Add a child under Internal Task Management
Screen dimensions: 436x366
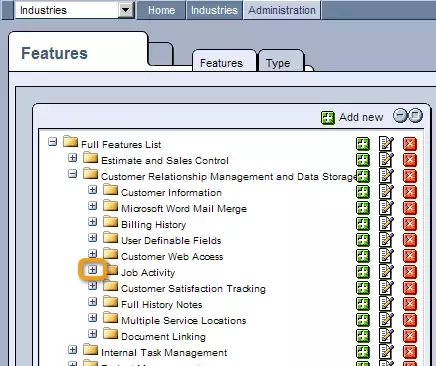coord(363,352)
